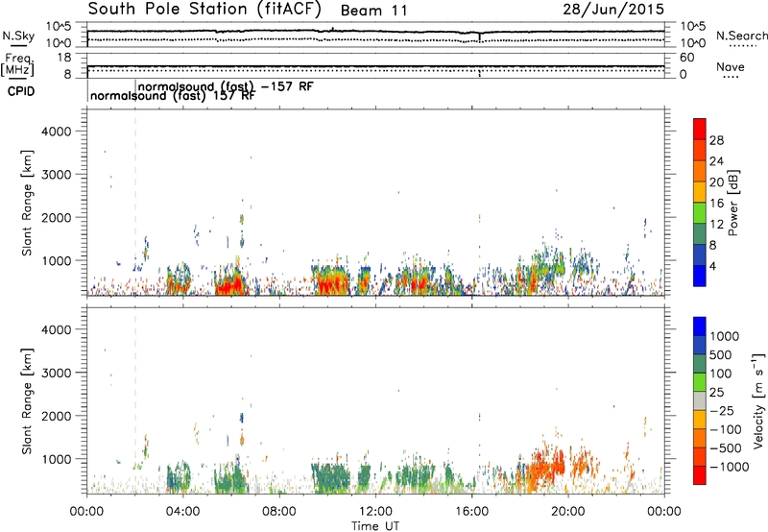Click the '10^5' left noise axis label
This screenshot has height=532, width=768.
coord(59,27)
